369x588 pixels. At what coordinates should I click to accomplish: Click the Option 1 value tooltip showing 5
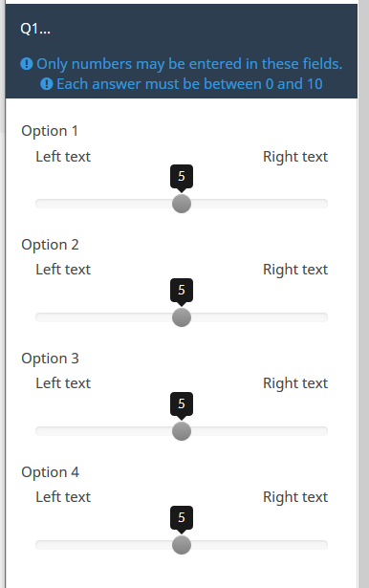click(x=182, y=176)
